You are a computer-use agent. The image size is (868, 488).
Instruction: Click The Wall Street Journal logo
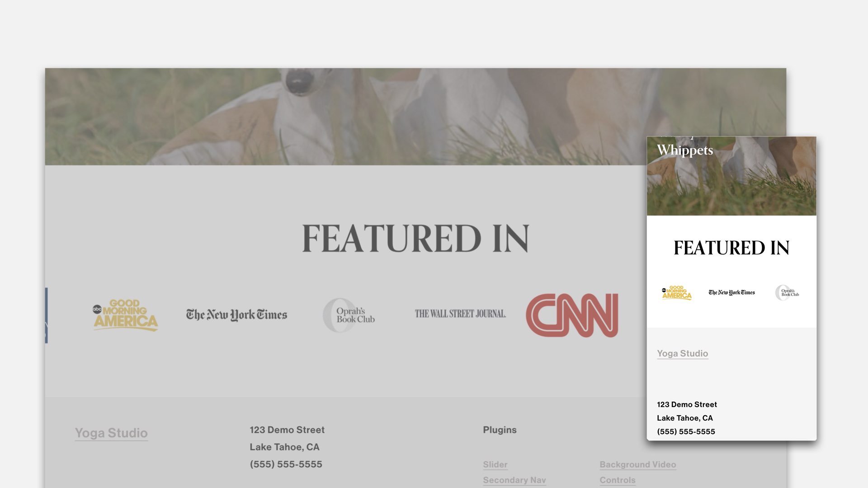point(460,314)
